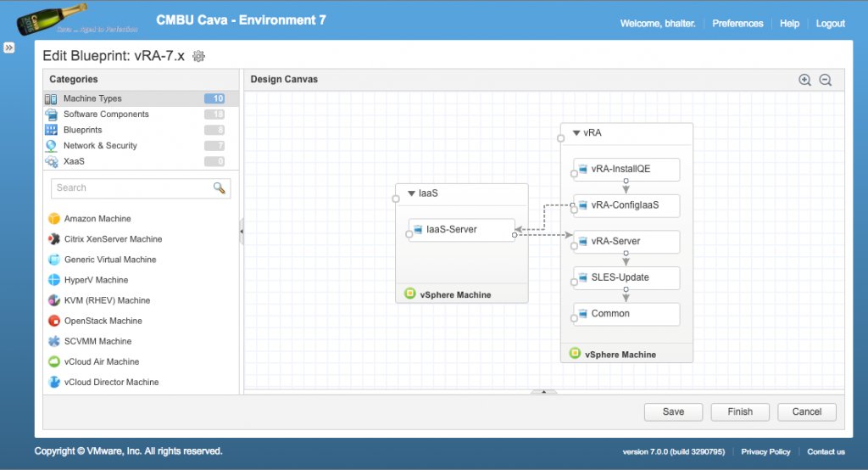Click the Machine Types count badge '10'
868x470 pixels.
point(214,98)
